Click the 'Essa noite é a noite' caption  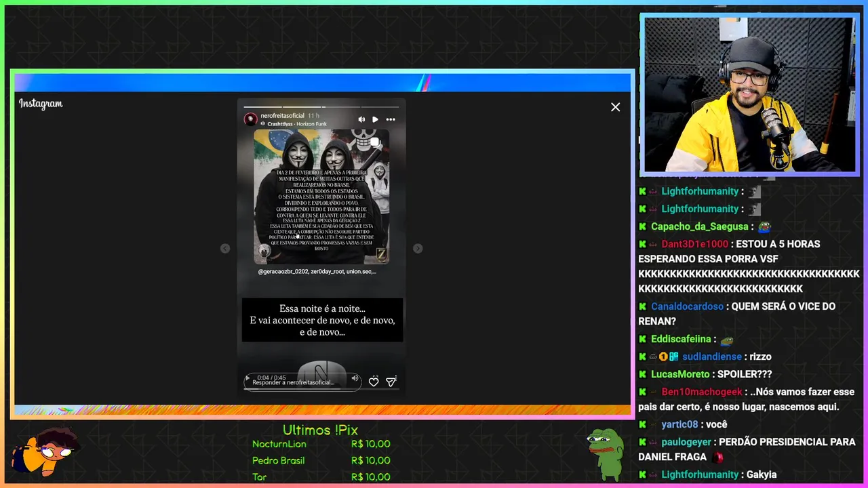[x=322, y=320]
